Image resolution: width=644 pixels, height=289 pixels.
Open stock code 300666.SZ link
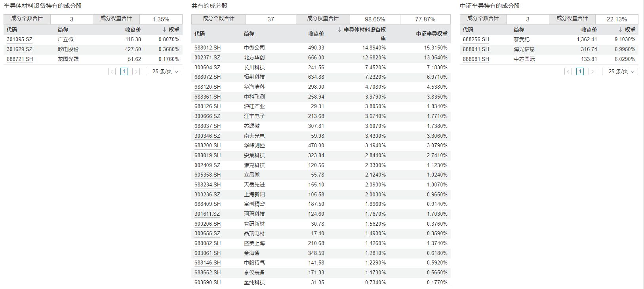pyautogui.click(x=207, y=116)
